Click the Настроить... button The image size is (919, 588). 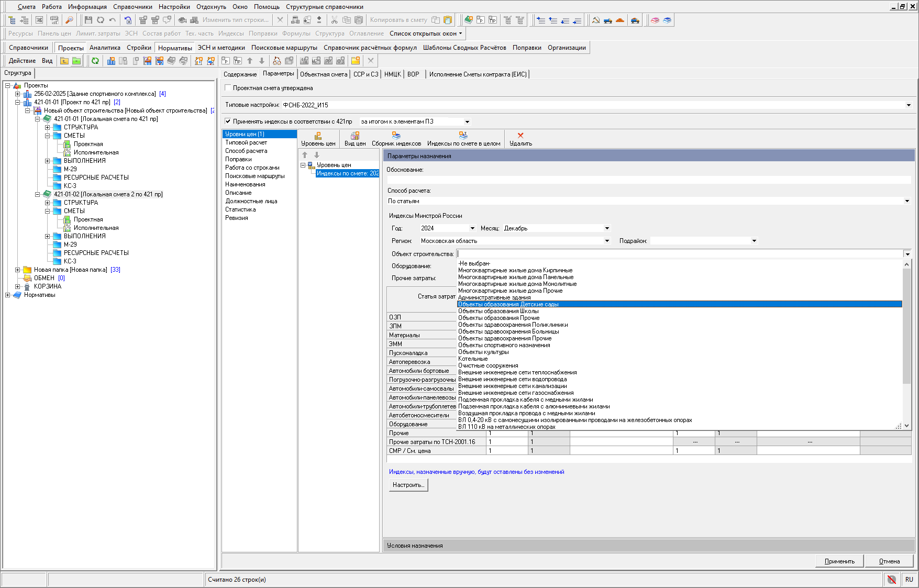(x=408, y=485)
